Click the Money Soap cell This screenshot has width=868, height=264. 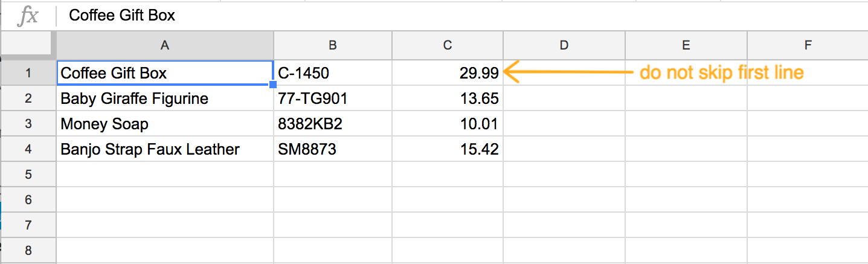click(x=165, y=124)
